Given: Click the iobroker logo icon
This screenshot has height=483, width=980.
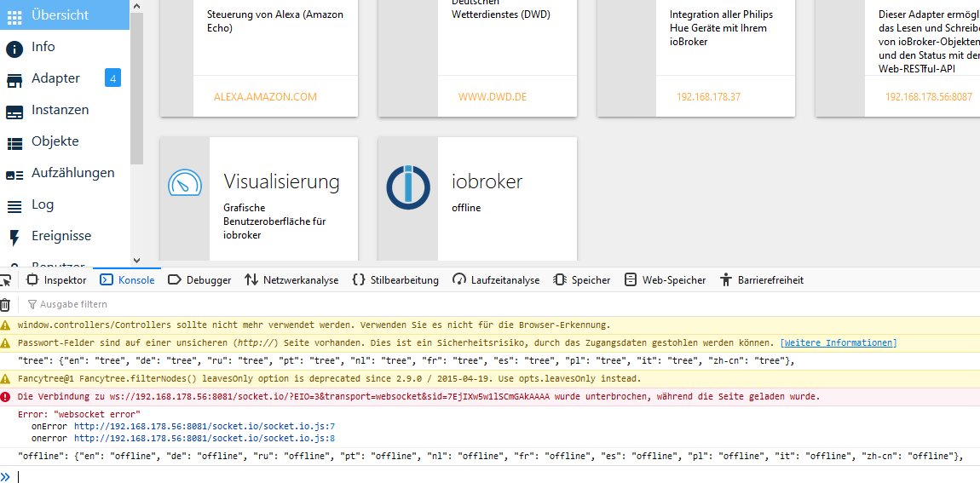Looking at the screenshot, I should (x=408, y=187).
